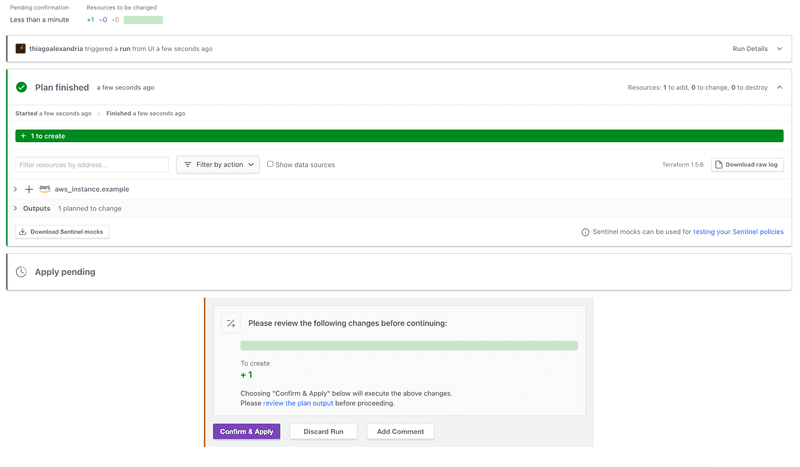Click the light green review changes progress bar
This screenshot has width=800, height=467.
click(x=409, y=346)
